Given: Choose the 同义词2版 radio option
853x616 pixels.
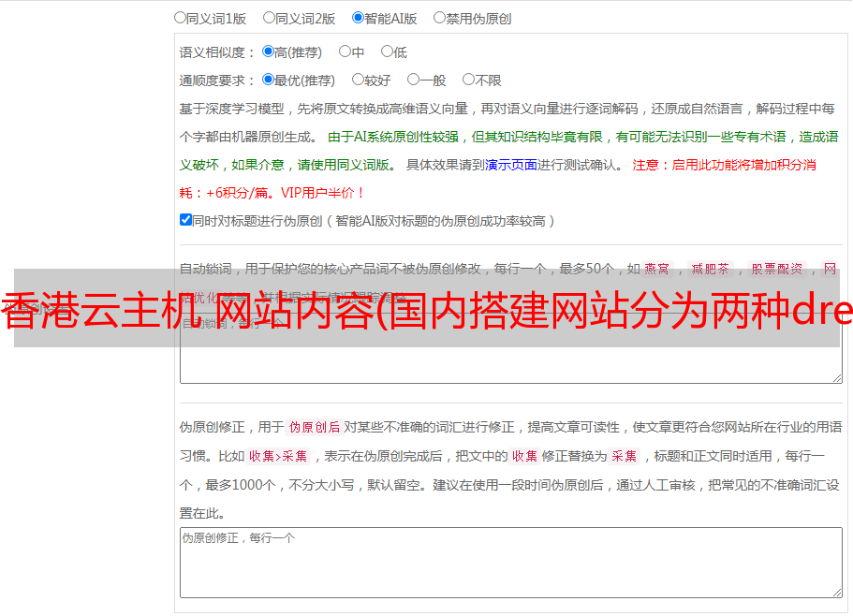Looking at the screenshot, I should (x=269, y=18).
